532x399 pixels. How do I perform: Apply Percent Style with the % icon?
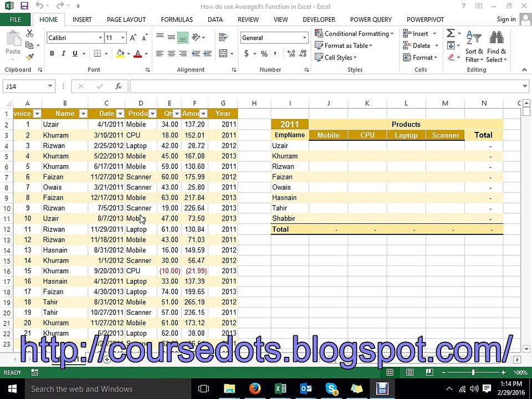264,54
